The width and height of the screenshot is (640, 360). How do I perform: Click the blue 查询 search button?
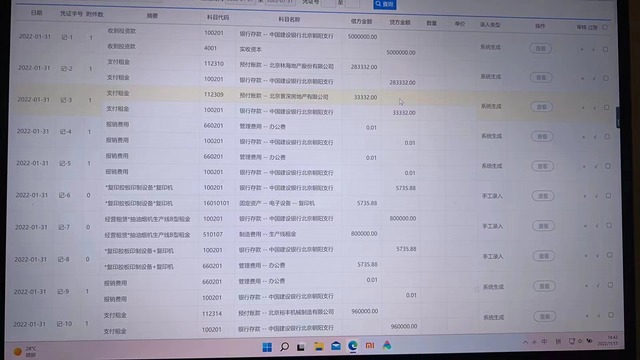click(384, 4)
